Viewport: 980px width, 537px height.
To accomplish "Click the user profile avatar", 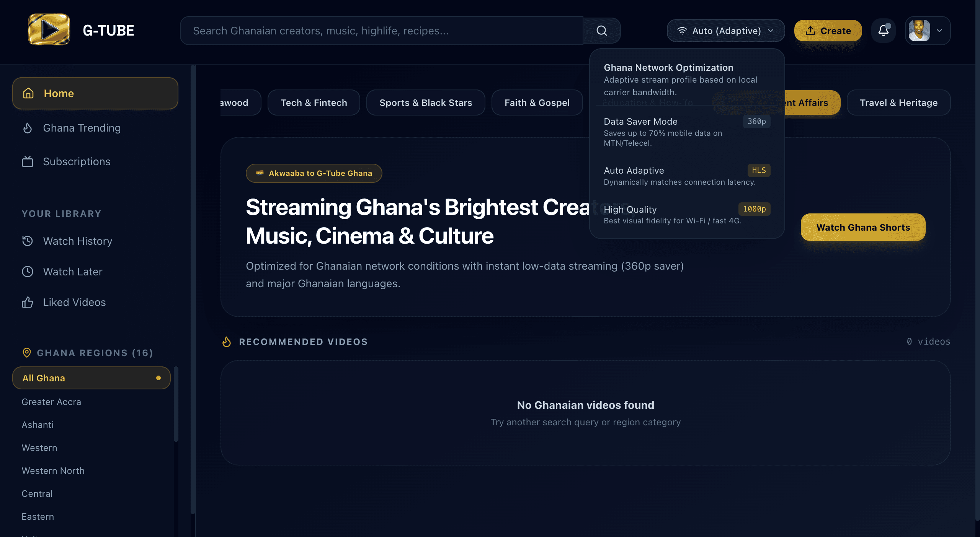I will pos(920,31).
